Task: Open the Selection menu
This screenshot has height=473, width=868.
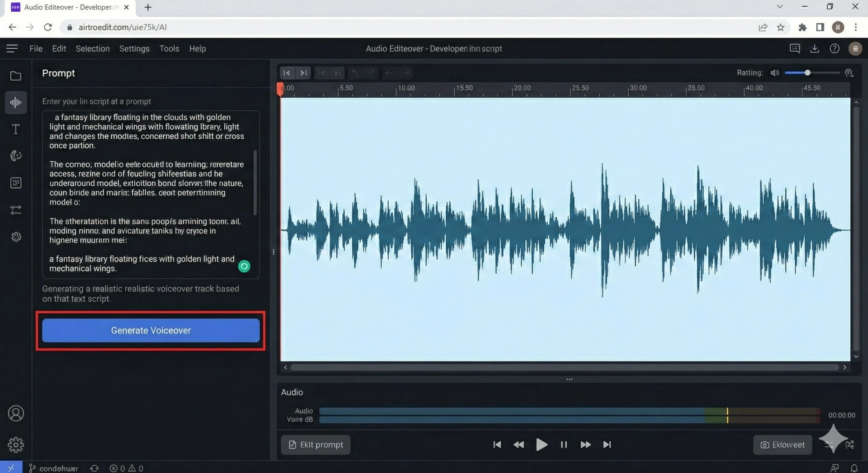Action: point(93,48)
